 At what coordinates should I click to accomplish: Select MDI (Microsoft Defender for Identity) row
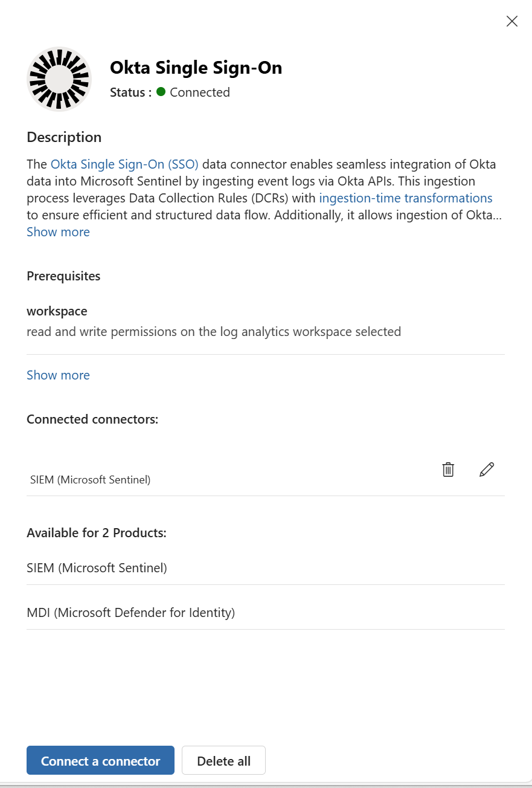[130, 612]
